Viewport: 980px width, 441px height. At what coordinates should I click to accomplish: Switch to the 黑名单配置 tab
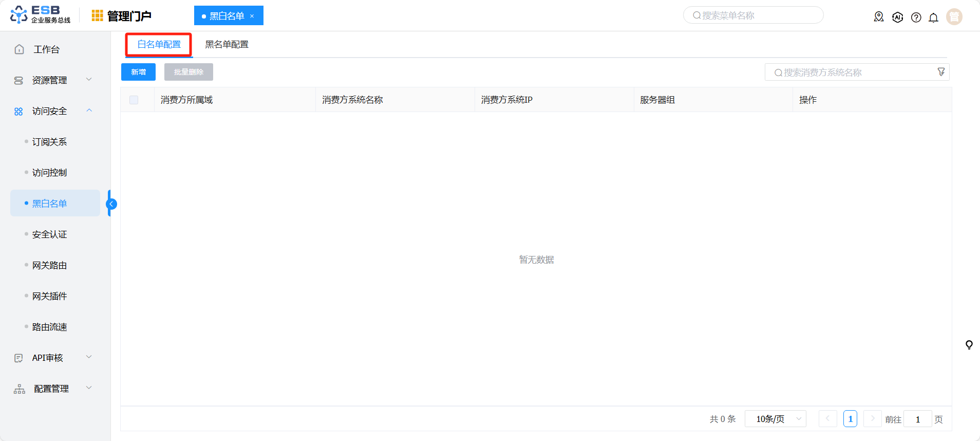[227, 45]
